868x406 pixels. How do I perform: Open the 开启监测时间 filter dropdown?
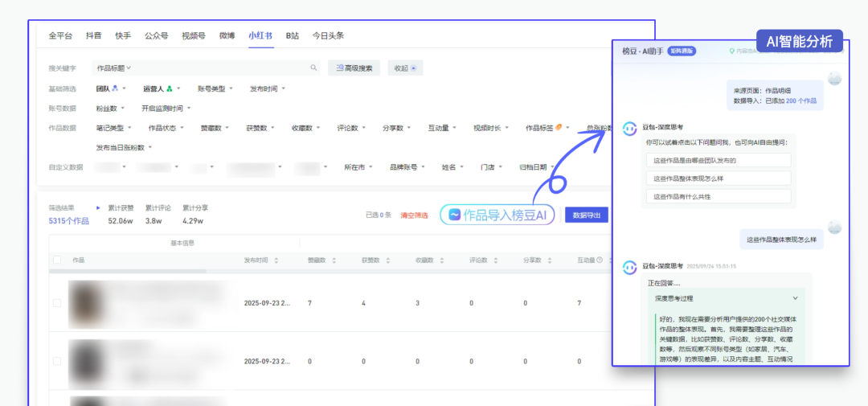point(166,108)
